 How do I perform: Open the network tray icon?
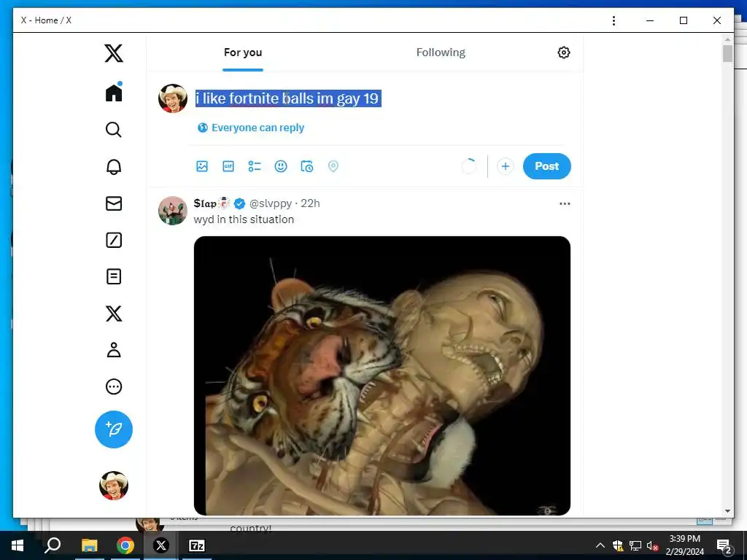tap(635, 545)
